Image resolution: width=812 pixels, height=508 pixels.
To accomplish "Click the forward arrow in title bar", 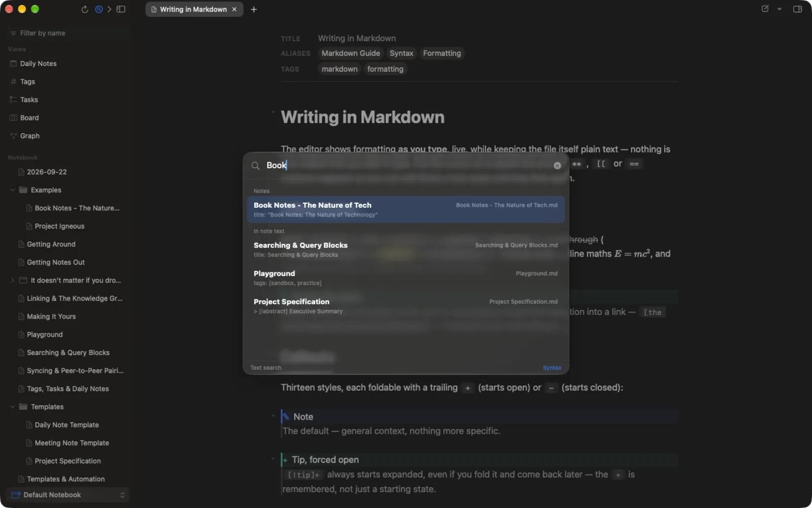I will [109, 9].
